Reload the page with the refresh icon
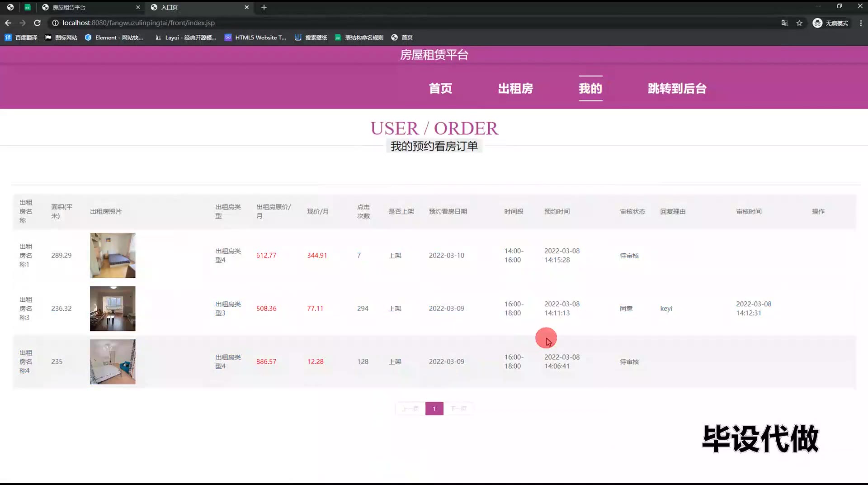Viewport: 868px width, 485px height. click(38, 23)
